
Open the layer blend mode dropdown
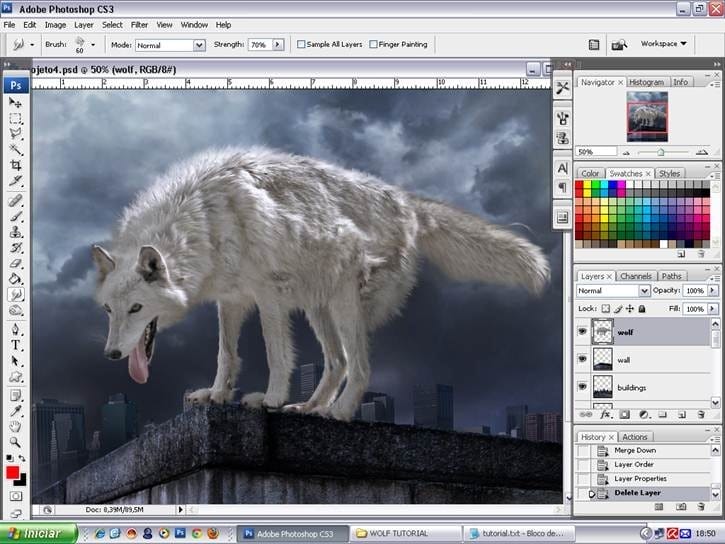pyautogui.click(x=644, y=291)
